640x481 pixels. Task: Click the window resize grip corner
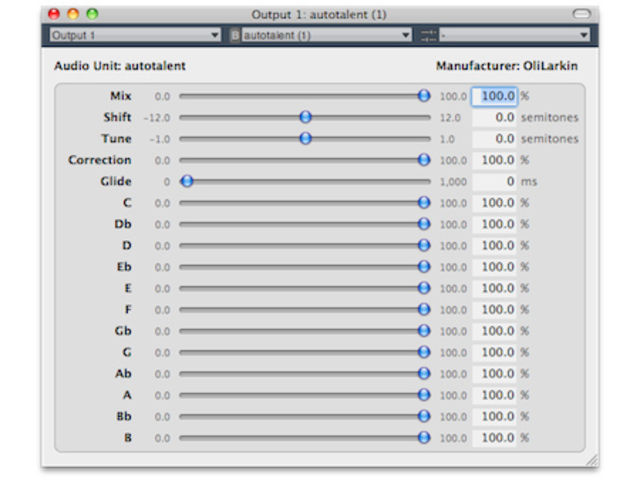click(x=592, y=460)
